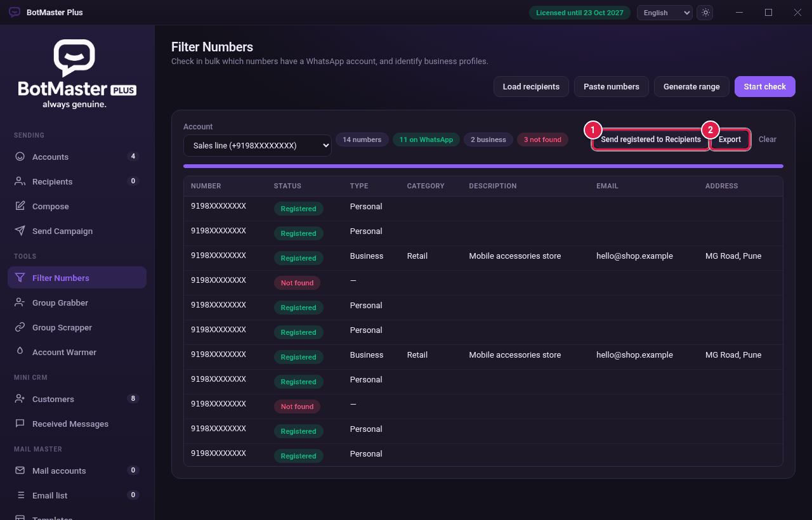Click the Mail accounts envelope icon

[20, 471]
